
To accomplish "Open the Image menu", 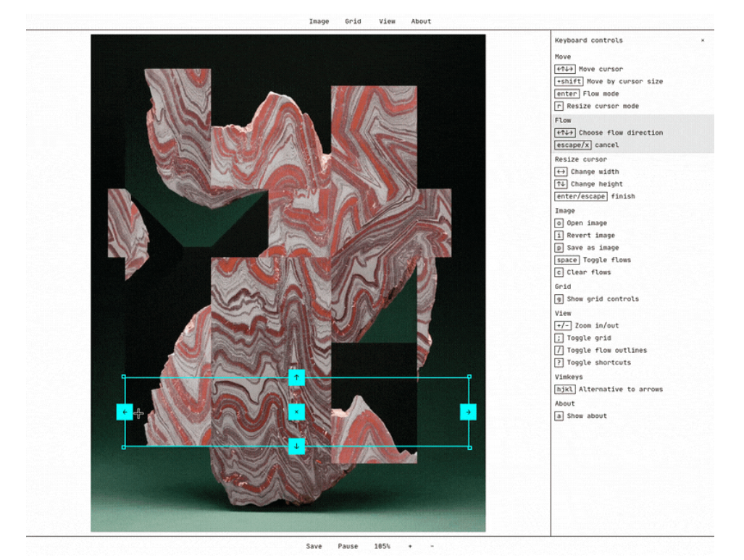I will point(319,21).
